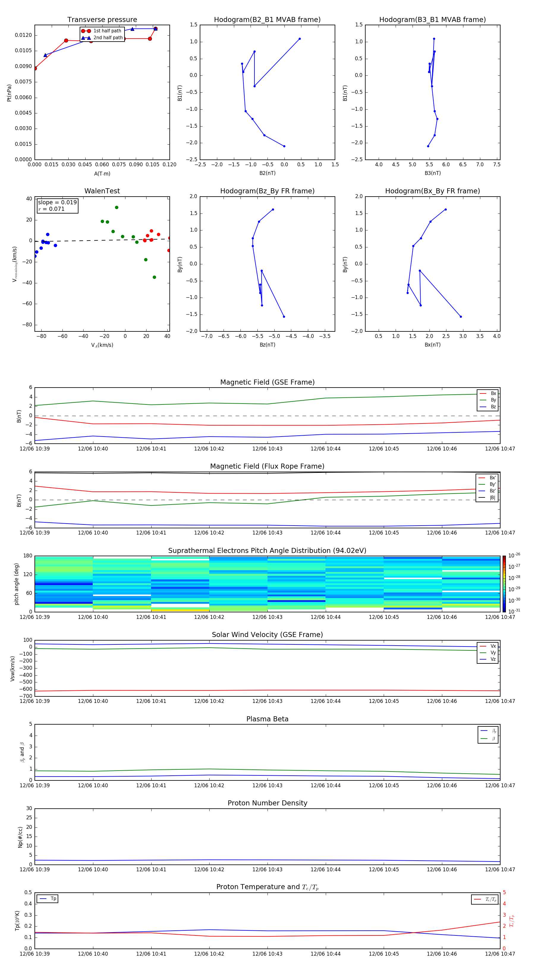Click "12/06 10:43" tick under Plasma Beta plot
The width and height of the screenshot is (535, 980).
click(x=267, y=785)
